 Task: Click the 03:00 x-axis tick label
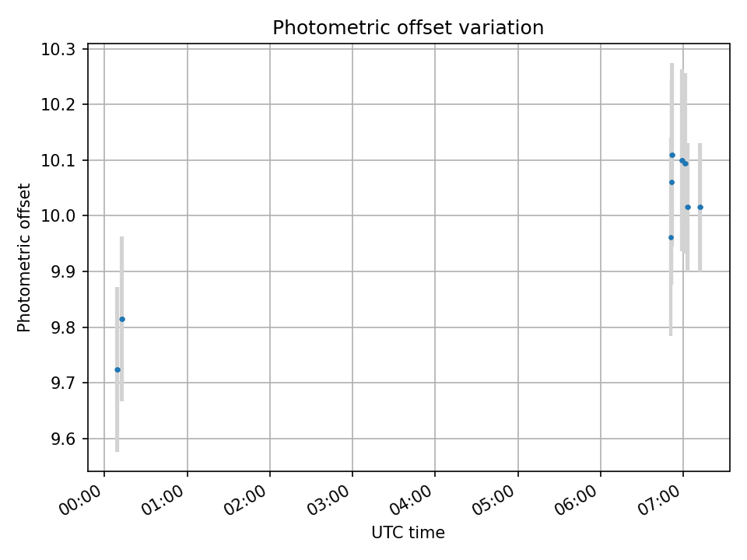point(328,500)
